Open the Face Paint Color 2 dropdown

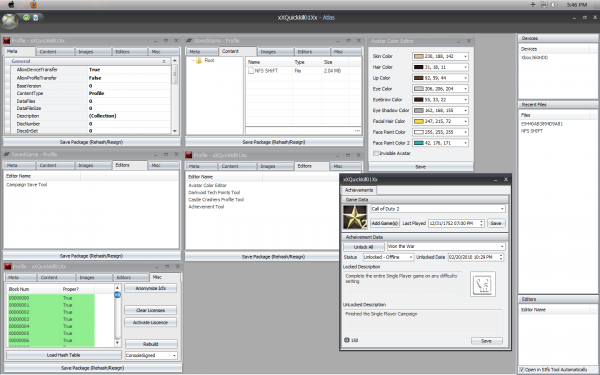[465, 143]
